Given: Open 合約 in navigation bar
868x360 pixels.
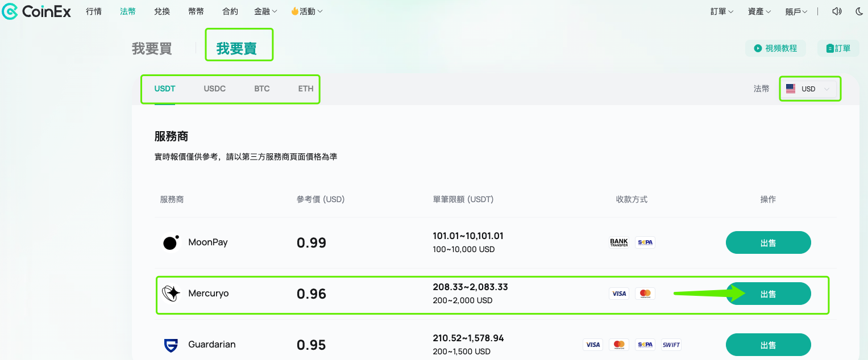Looking at the screenshot, I should tap(230, 11).
